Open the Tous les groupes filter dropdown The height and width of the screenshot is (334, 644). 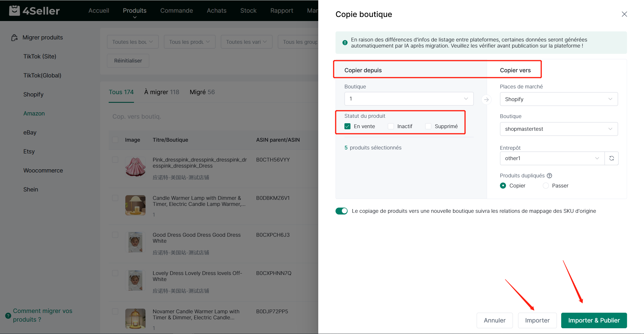(x=298, y=42)
